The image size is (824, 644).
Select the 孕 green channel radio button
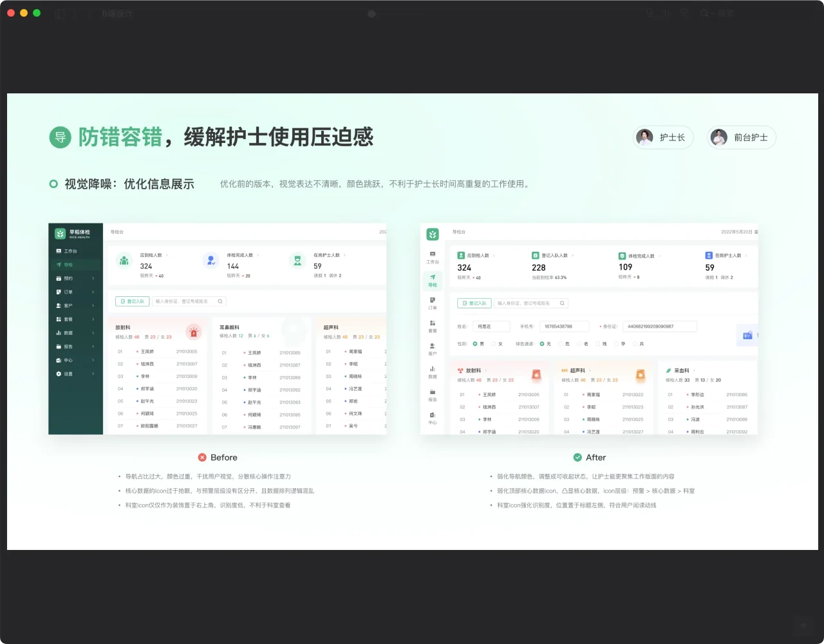[x=616, y=344]
